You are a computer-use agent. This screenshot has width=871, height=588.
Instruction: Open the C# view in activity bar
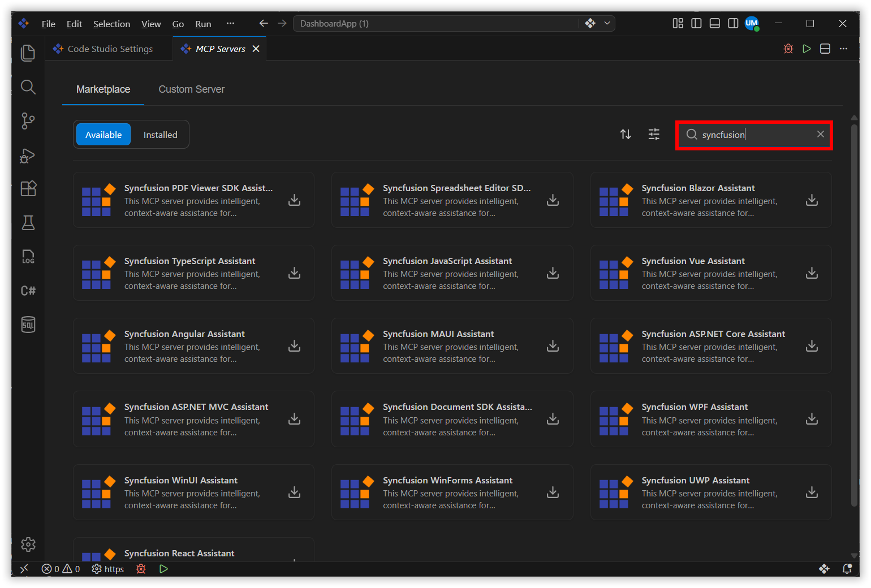pos(28,291)
